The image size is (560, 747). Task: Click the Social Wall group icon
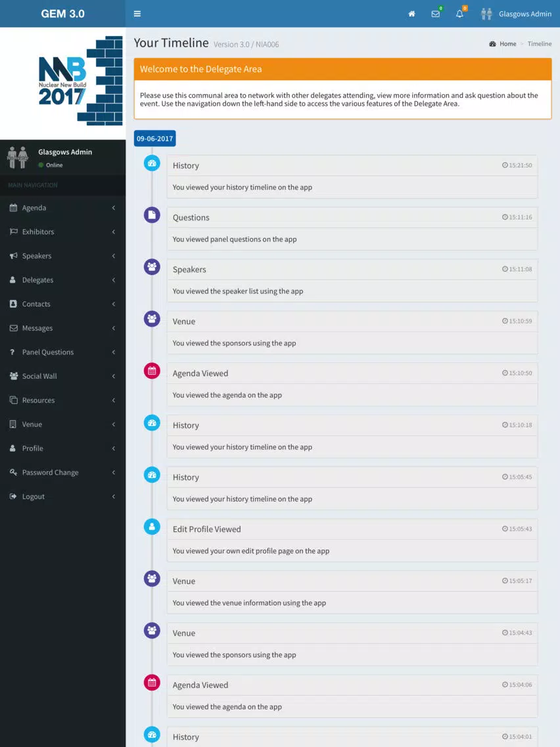tap(14, 376)
